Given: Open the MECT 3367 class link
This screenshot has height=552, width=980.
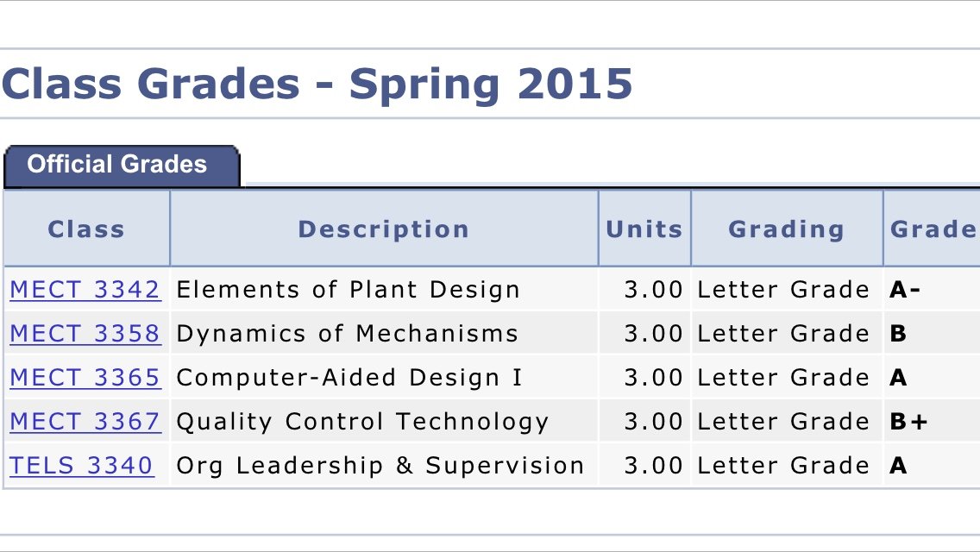Looking at the screenshot, I should (x=85, y=422).
